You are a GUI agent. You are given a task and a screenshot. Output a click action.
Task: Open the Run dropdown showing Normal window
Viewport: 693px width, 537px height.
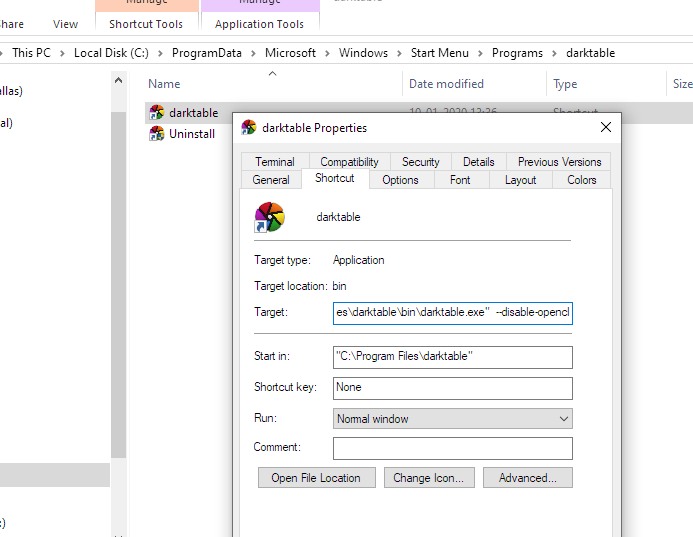click(453, 419)
